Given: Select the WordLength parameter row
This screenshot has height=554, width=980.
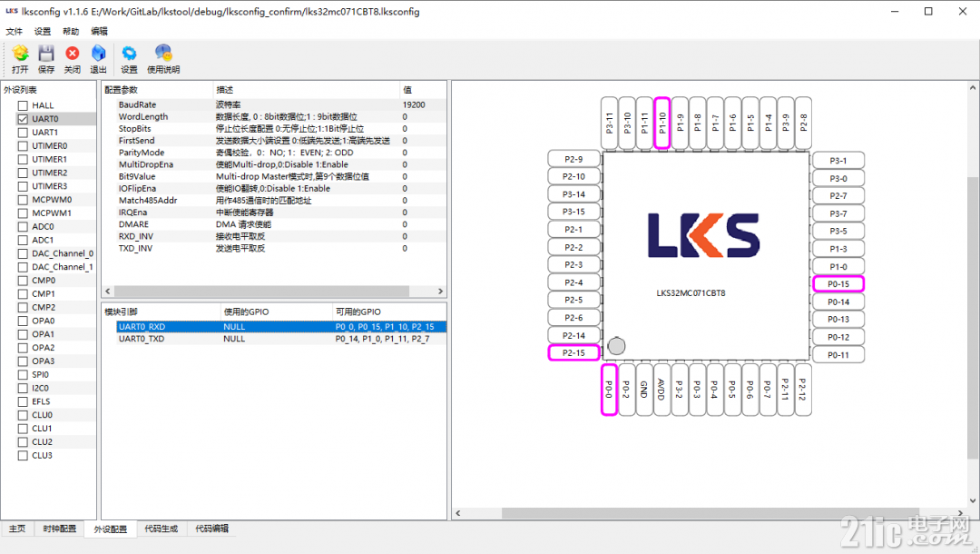Looking at the screenshot, I should 274,117.
